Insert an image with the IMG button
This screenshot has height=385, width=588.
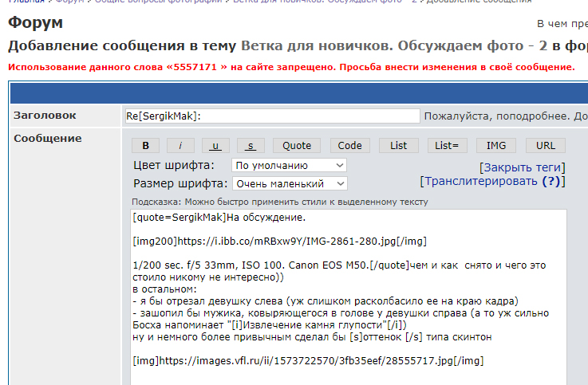click(496, 145)
